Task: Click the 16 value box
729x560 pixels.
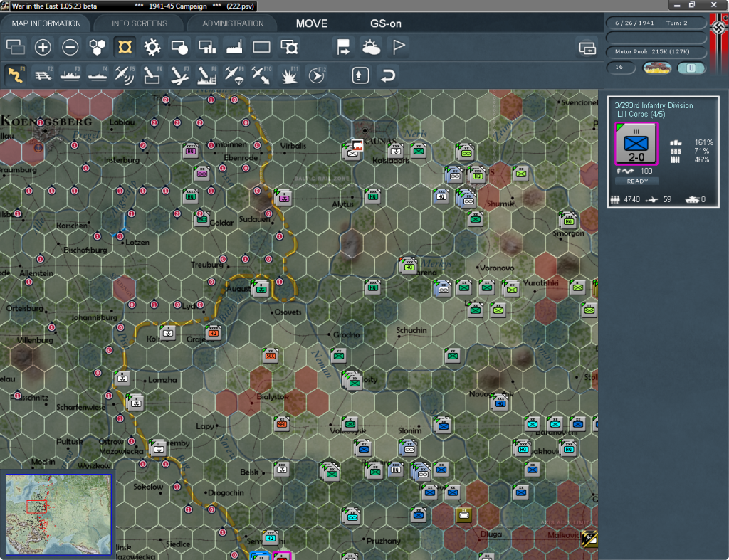Action: click(621, 68)
